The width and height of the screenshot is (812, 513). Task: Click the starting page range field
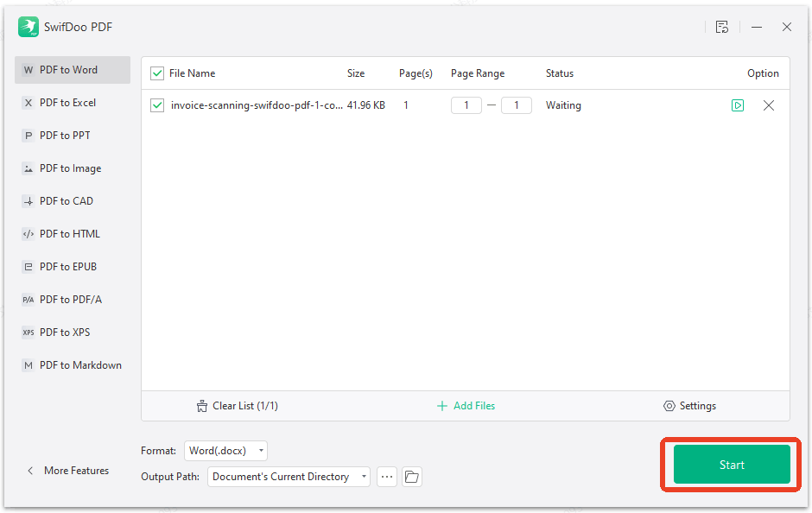[x=466, y=104]
